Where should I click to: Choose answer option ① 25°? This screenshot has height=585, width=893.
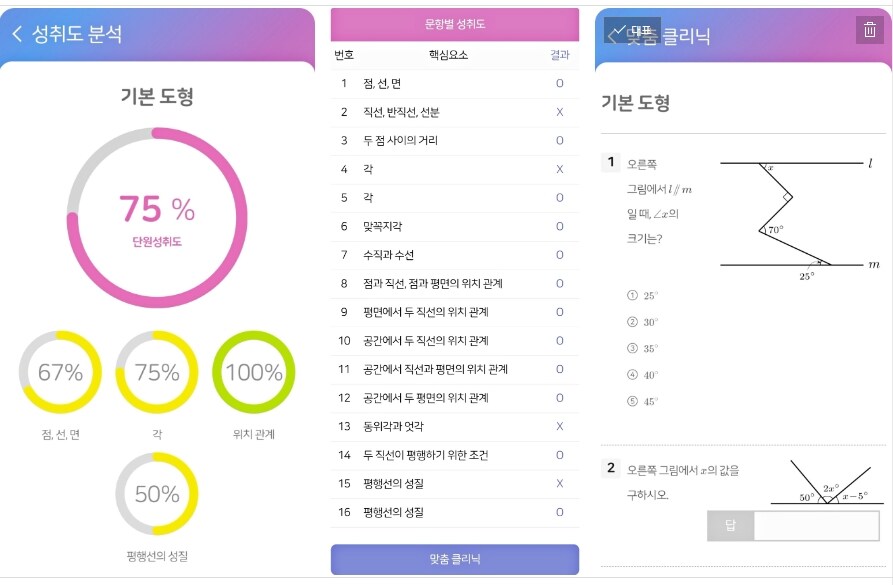coord(642,296)
